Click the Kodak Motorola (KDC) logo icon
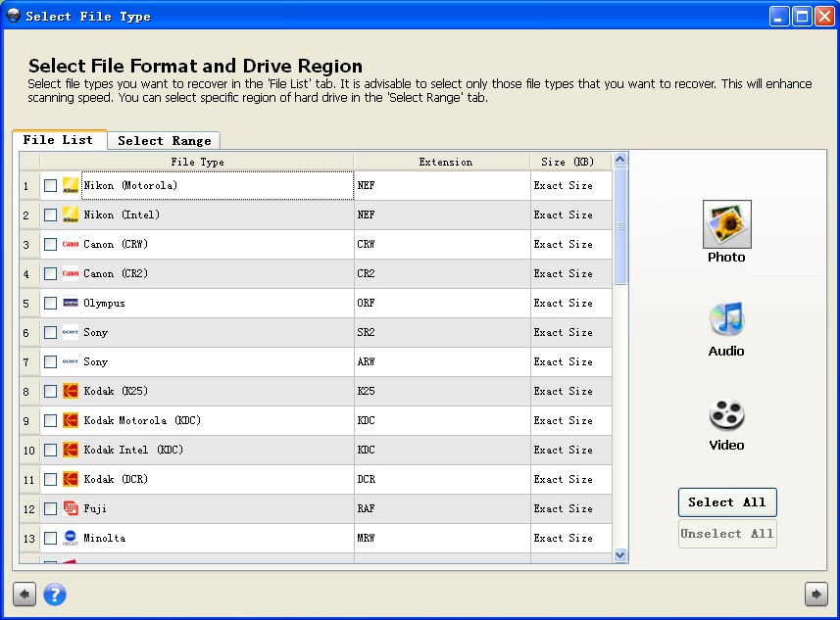 coord(71,421)
